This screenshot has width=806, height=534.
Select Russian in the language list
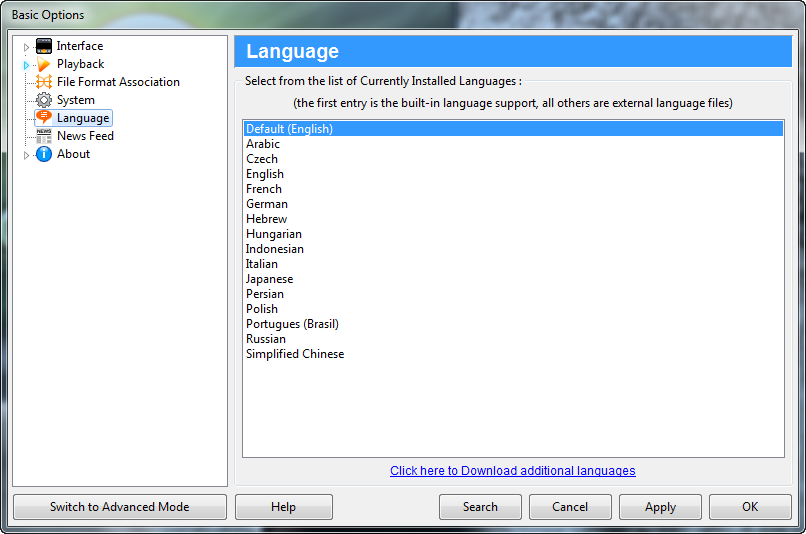tap(514, 339)
